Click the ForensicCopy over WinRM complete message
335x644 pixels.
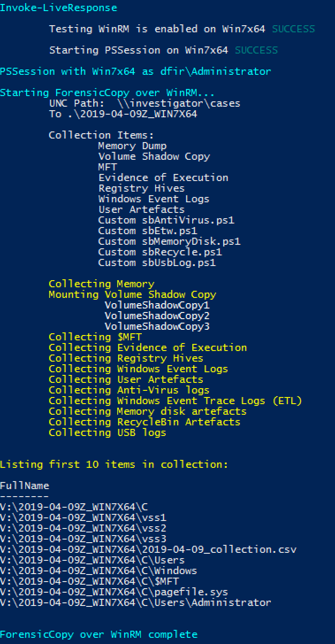click(x=99, y=635)
